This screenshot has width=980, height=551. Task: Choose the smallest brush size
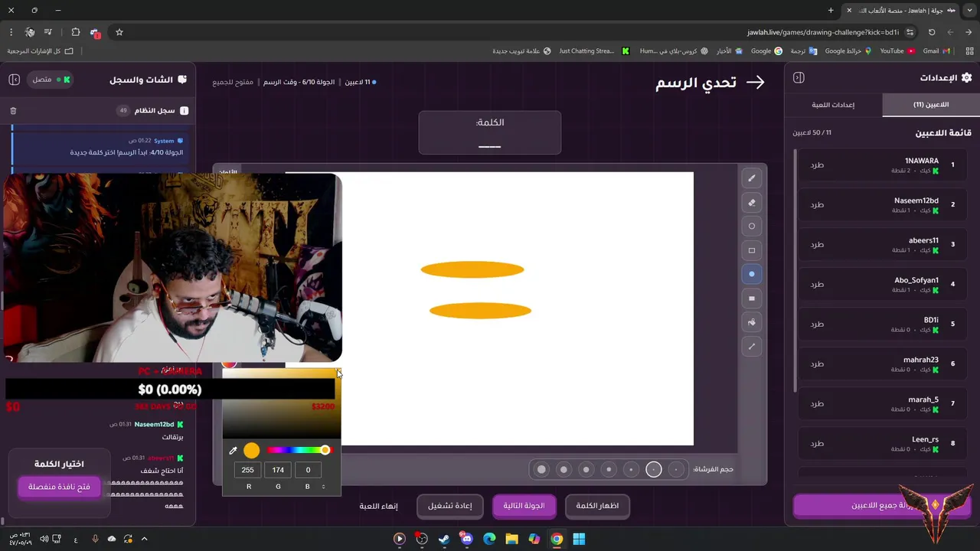point(676,469)
